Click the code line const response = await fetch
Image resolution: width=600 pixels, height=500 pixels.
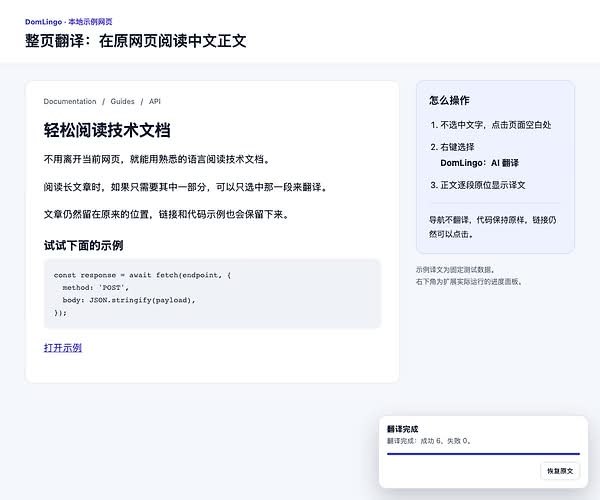click(x=142, y=275)
